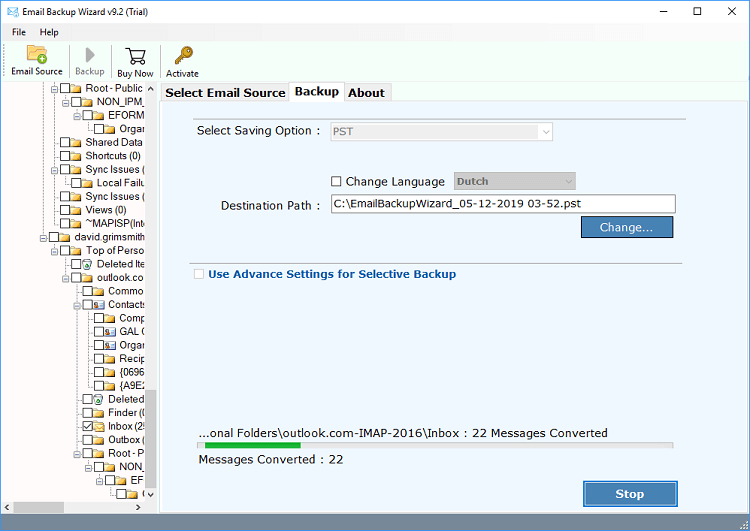
Task: Click the Shared Data folder icon
Action: (76, 143)
